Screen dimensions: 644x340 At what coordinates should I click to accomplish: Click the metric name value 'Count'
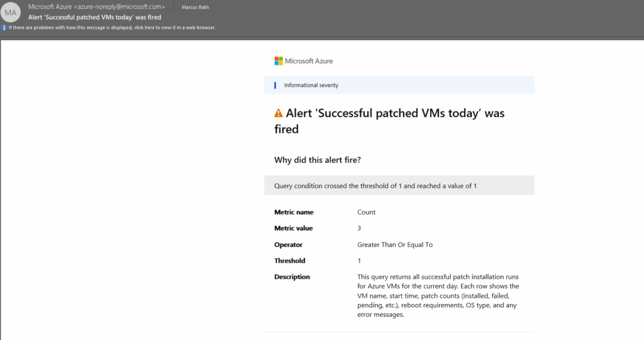(367, 212)
